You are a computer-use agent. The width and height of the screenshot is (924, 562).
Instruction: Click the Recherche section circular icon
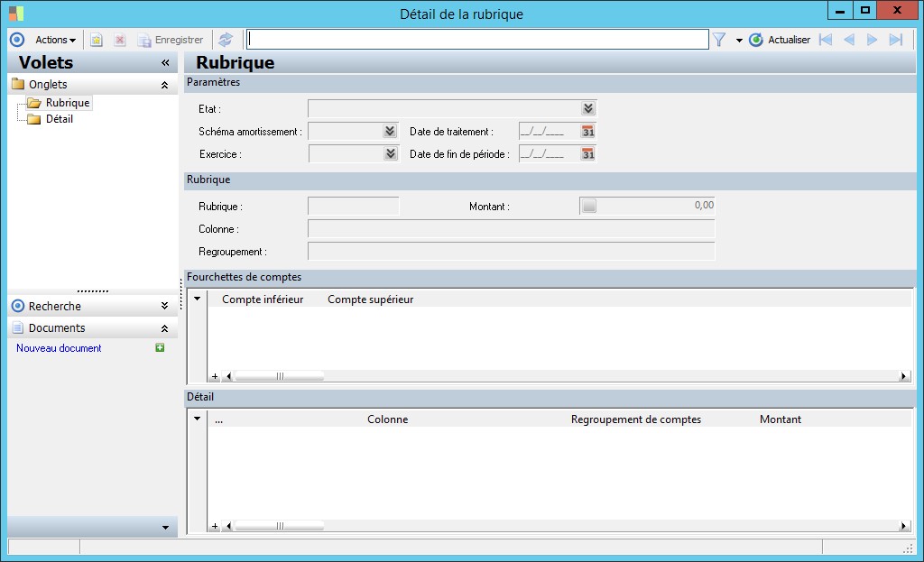[18, 306]
